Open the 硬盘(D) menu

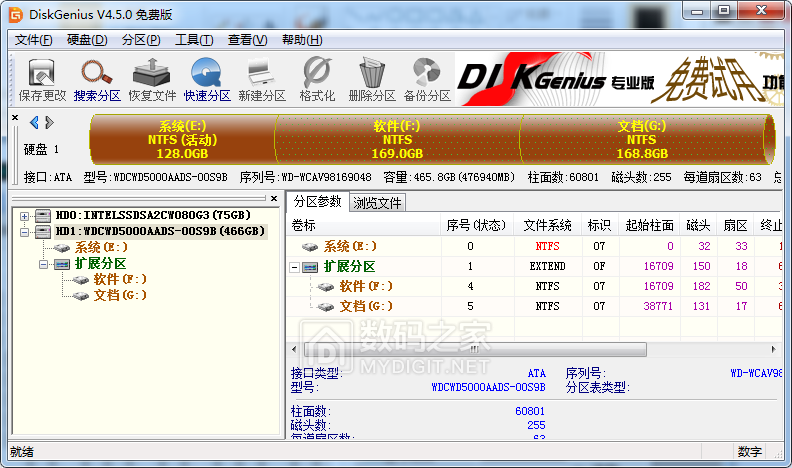point(87,40)
